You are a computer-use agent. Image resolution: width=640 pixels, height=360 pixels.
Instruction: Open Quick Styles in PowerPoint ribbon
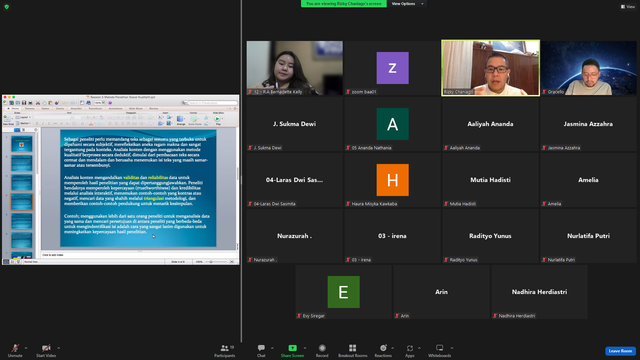tap(195, 120)
